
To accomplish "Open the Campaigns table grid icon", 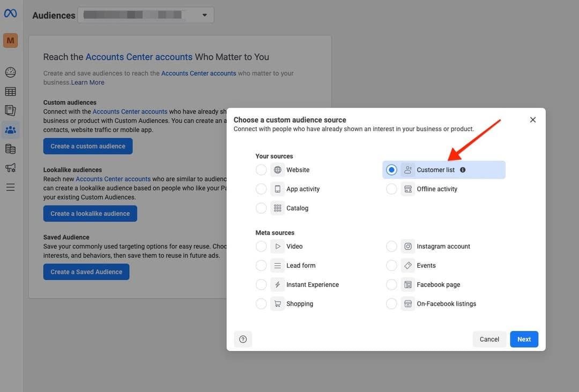I will point(10,92).
